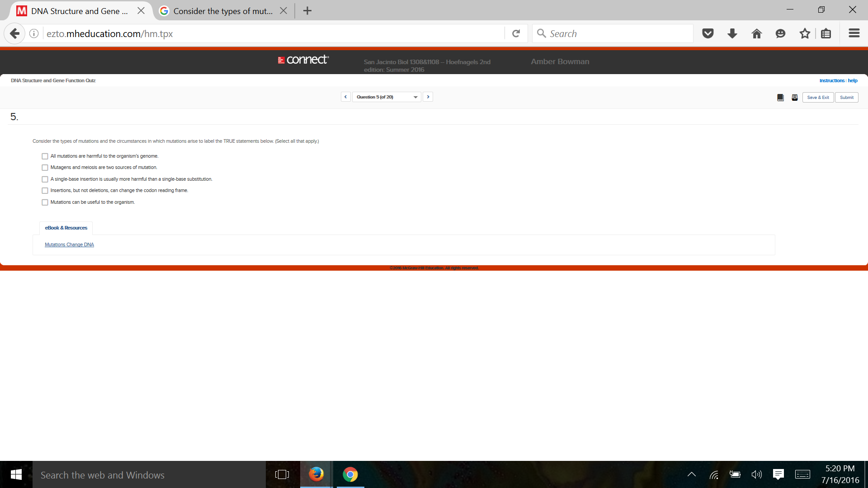Open the Firefox downloads arrow icon
This screenshot has width=868, height=488.
tap(732, 33)
